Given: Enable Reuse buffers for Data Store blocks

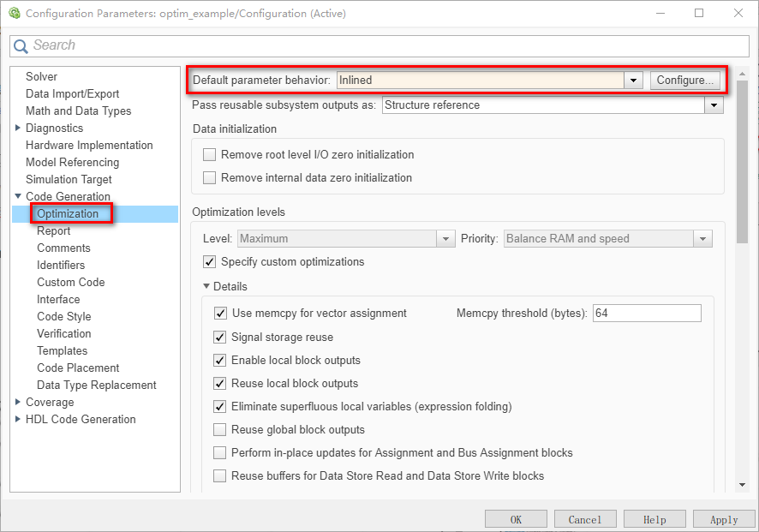Looking at the screenshot, I should (220, 475).
